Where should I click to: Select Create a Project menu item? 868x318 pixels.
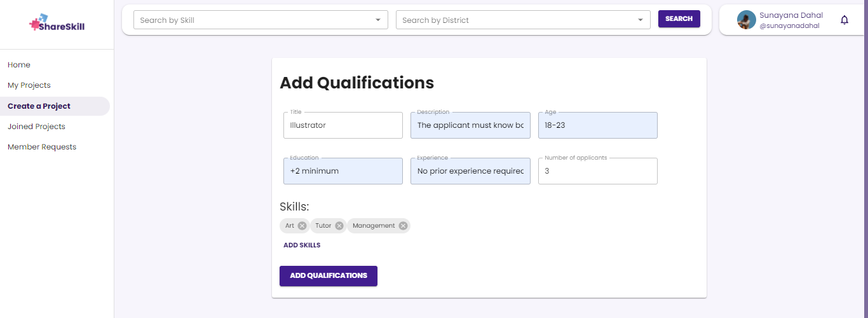(39, 106)
